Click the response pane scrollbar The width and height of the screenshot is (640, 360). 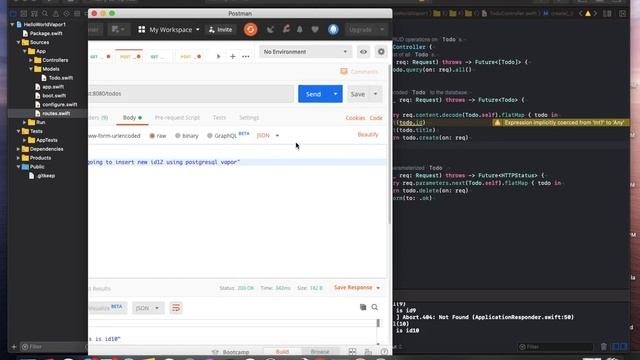click(x=378, y=323)
